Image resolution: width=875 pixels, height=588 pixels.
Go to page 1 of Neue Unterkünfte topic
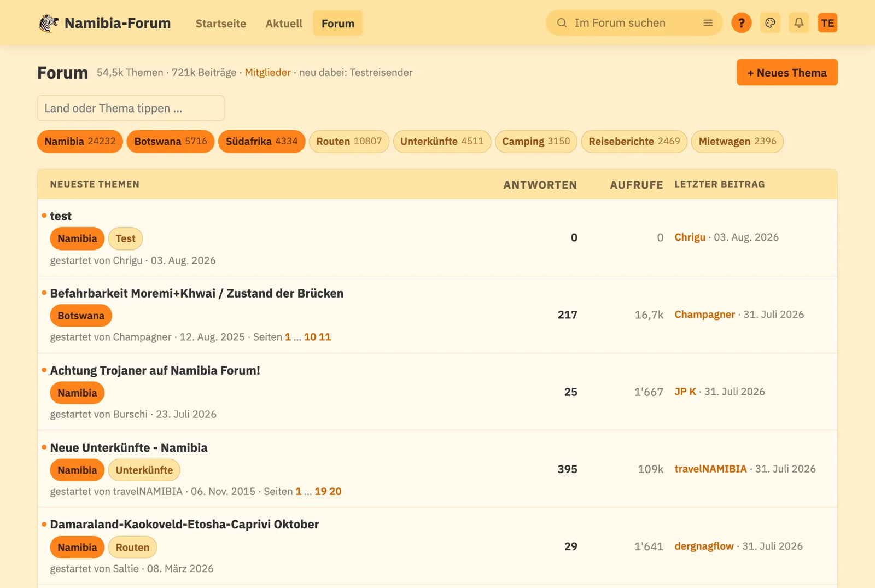coord(299,491)
